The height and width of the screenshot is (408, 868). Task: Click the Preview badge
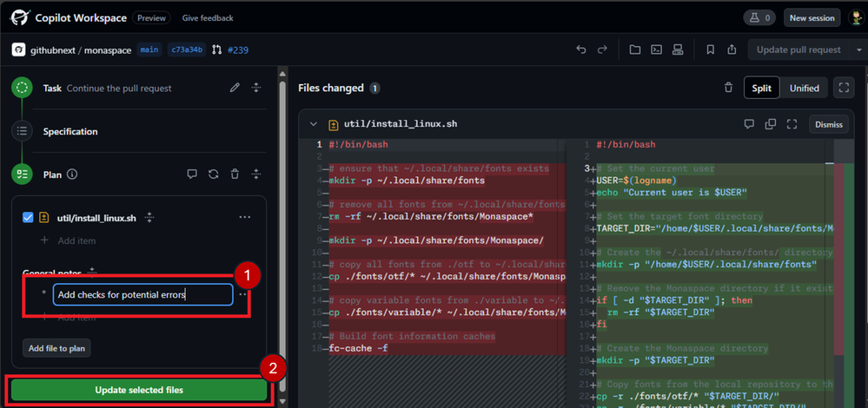(151, 17)
